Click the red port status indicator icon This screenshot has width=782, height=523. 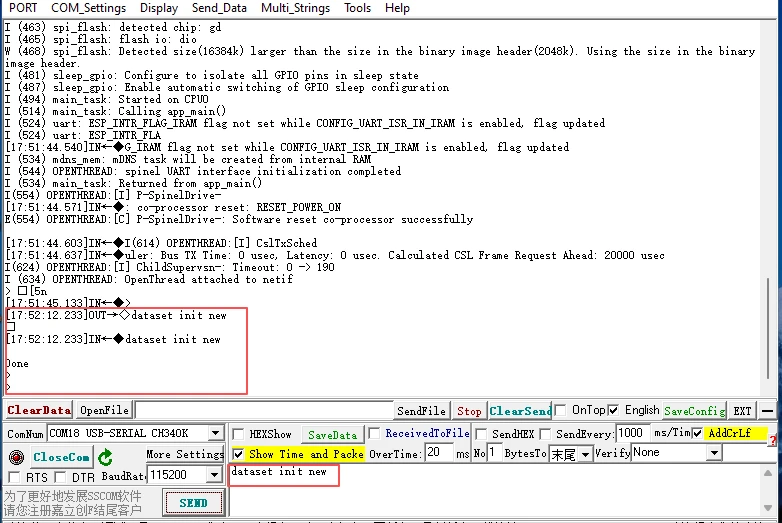[15, 457]
